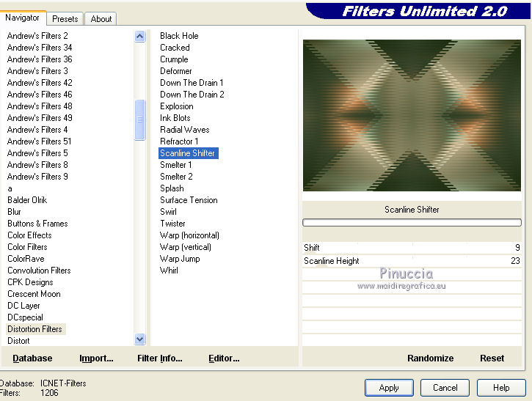Select Buttons & Frames category
This screenshot has width=532, height=401.
click(x=37, y=224)
